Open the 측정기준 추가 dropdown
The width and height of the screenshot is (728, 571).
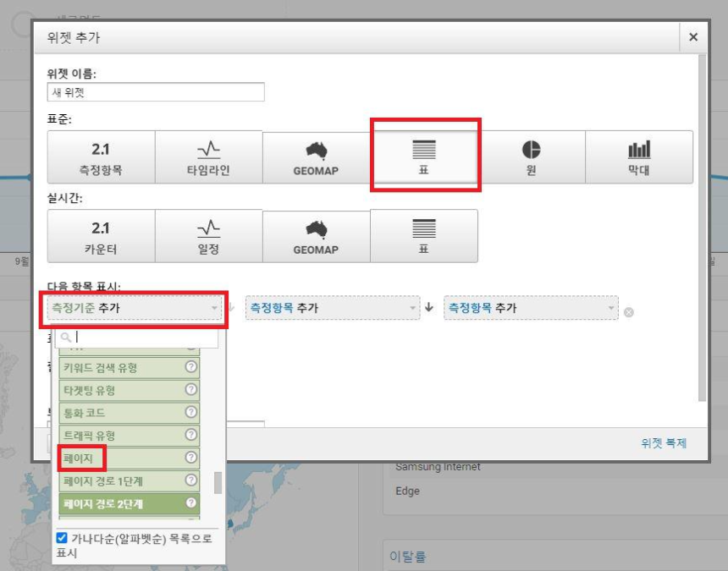pyautogui.click(x=131, y=308)
